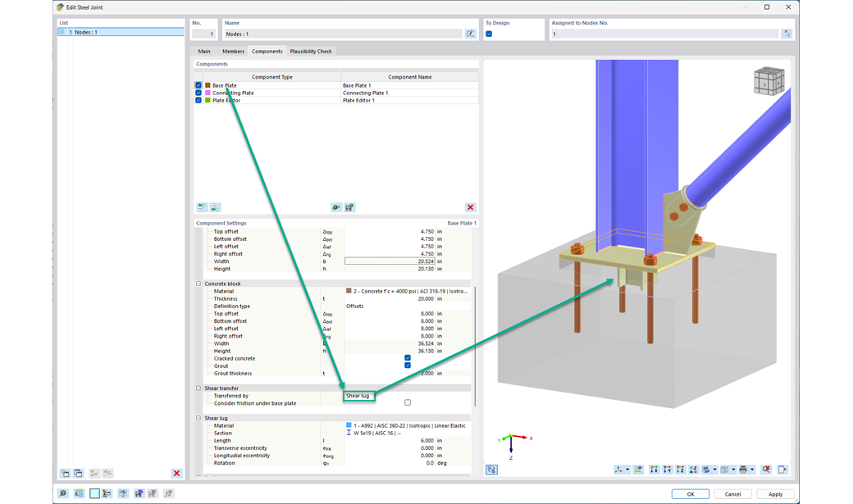
Task: Click concrete Material 2 - Concrete f'c value
Action: tap(408, 292)
